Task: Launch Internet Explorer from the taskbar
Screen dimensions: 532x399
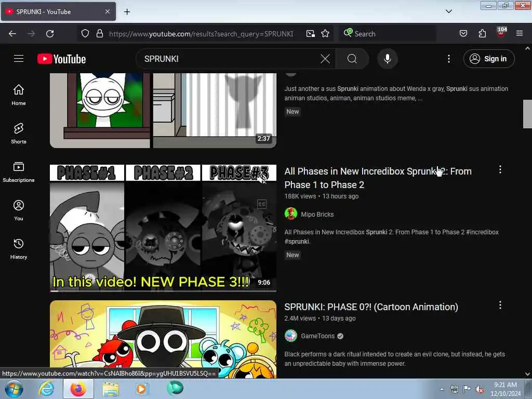Action: point(46,389)
